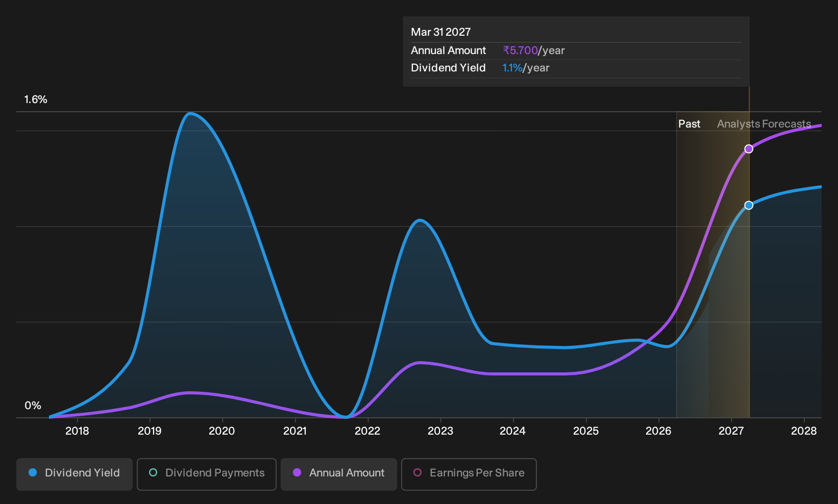Viewport: 838px width, 504px height.
Task: Click the 1.6% y-axis label
Action: [x=36, y=99]
